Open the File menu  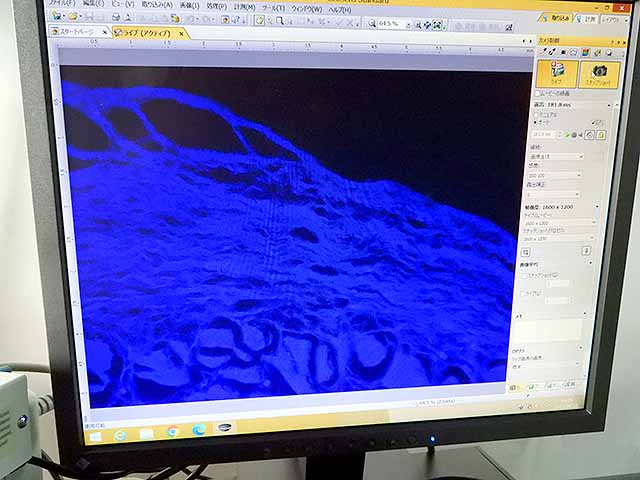[61, 3]
